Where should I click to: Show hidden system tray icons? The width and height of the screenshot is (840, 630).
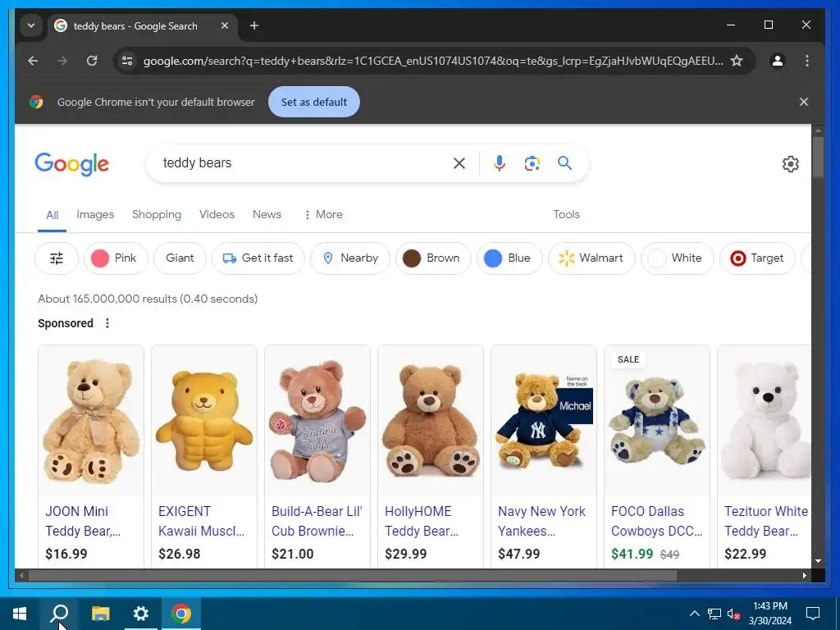click(694, 614)
